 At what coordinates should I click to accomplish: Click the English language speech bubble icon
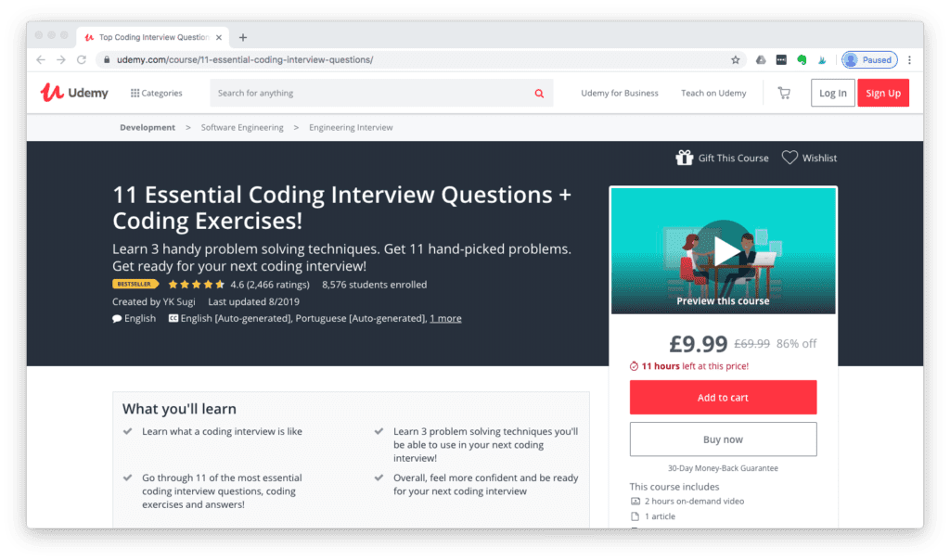(115, 318)
